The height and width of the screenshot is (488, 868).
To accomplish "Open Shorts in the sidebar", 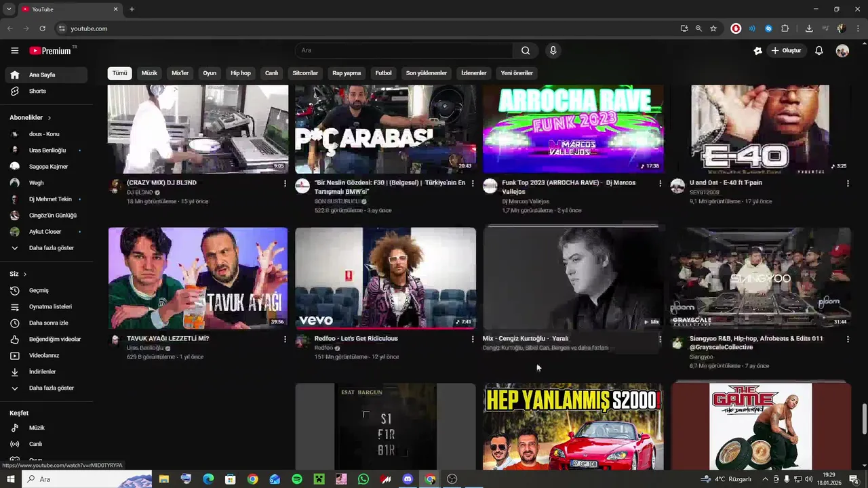I will 46,91.
